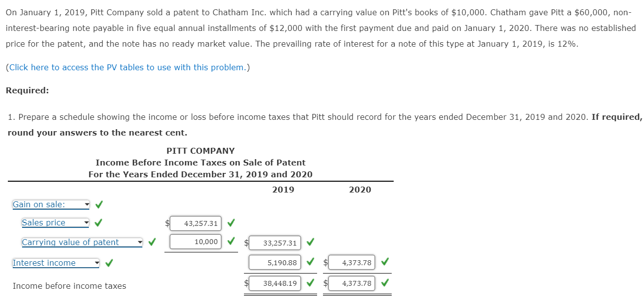
Task: Click the checkmark next to Sales price dropdown
Action: pyautogui.click(x=99, y=222)
